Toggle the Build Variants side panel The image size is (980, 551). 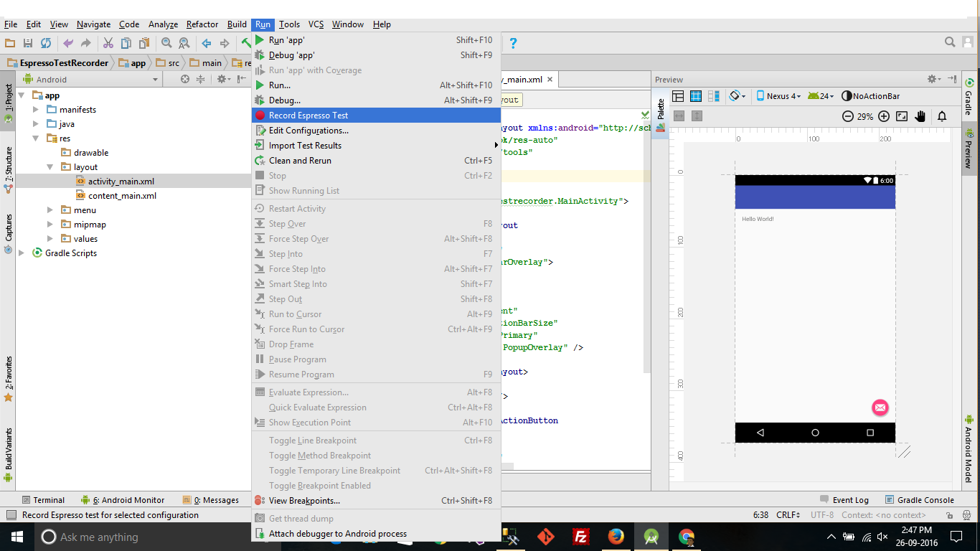point(9,454)
